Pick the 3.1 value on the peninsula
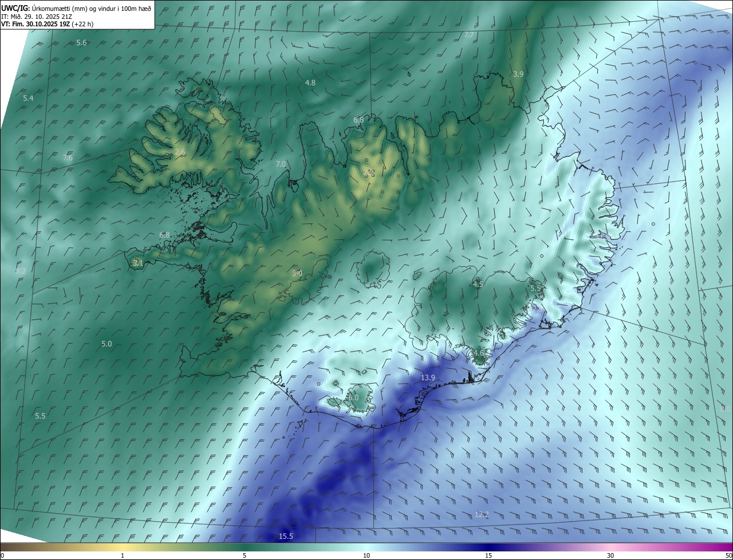 coord(137,263)
